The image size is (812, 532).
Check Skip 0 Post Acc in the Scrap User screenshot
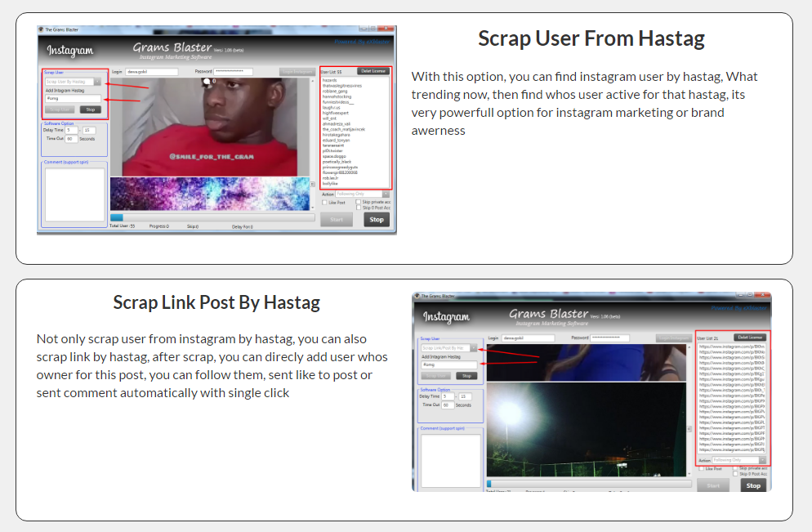[359, 208]
